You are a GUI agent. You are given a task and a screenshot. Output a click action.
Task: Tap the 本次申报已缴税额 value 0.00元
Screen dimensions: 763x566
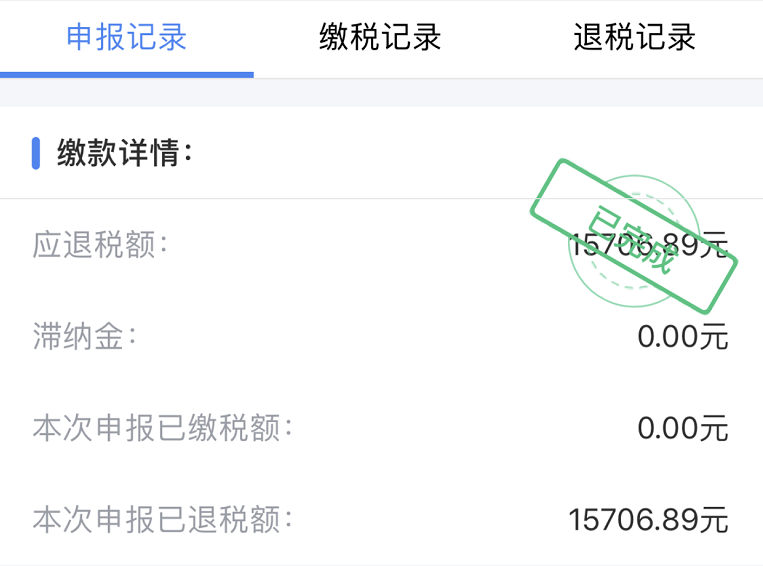tap(683, 428)
